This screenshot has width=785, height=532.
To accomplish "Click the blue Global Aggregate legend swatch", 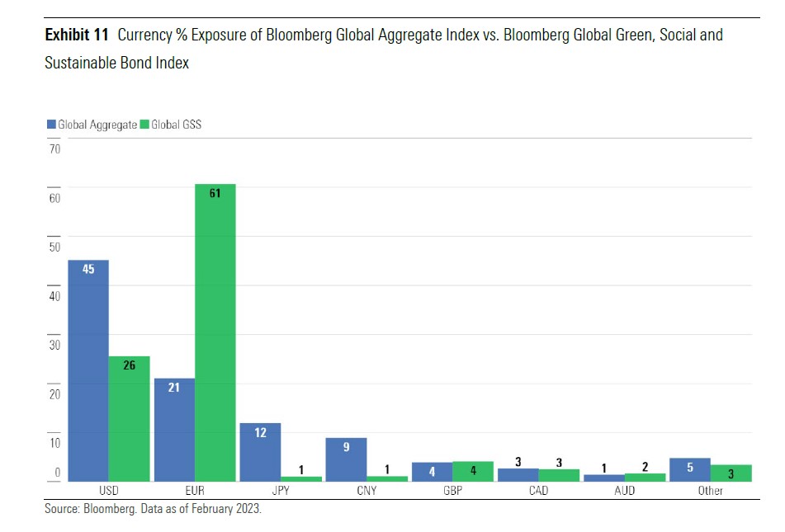I will pyautogui.click(x=50, y=125).
